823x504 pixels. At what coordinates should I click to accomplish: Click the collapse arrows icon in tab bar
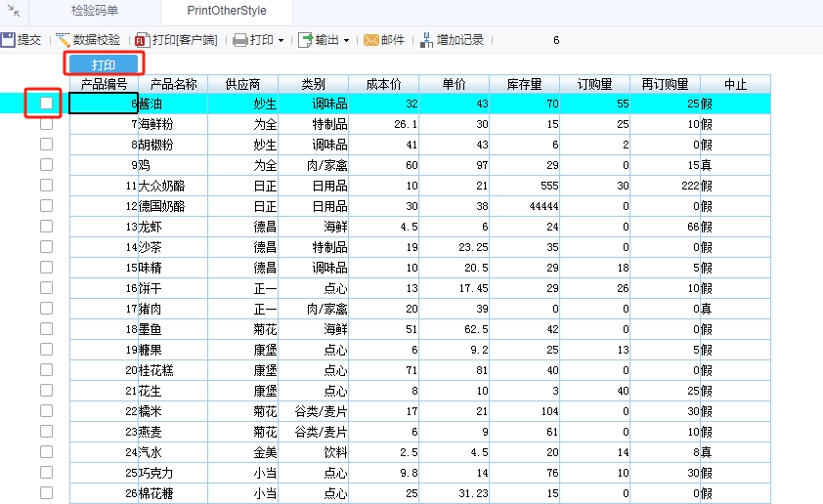(x=14, y=11)
